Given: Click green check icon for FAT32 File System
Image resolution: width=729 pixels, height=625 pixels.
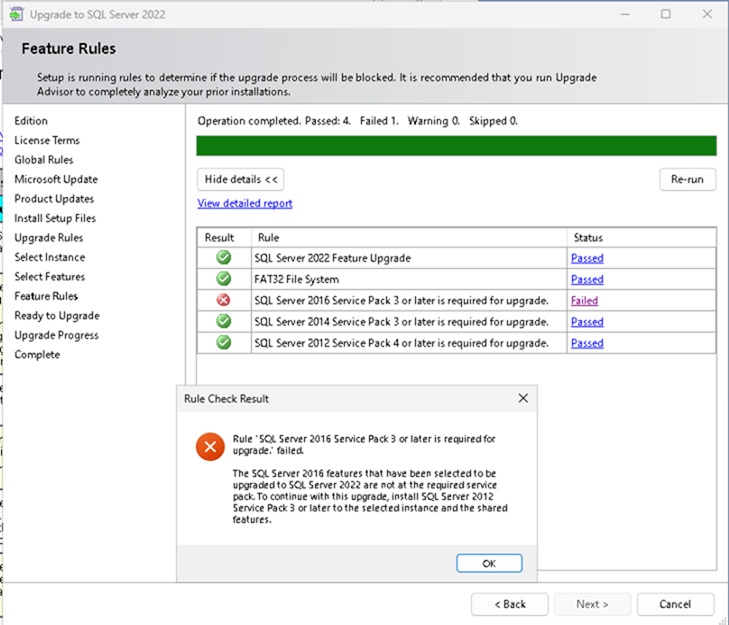Looking at the screenshot, I should click(x=224, y=279).
